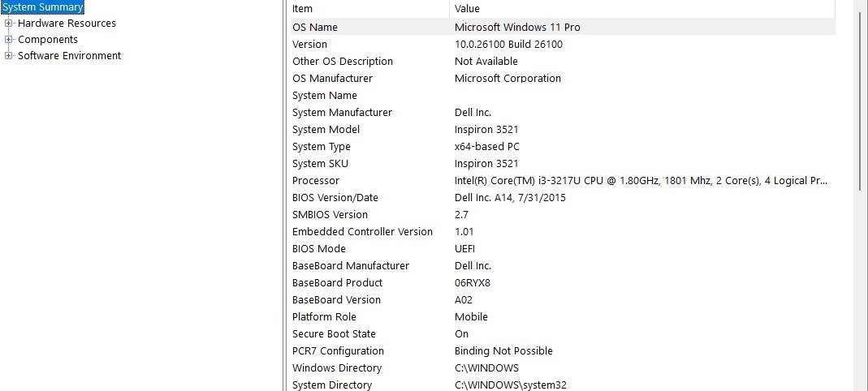Select the OS Name row

click(x=563, y=27)
